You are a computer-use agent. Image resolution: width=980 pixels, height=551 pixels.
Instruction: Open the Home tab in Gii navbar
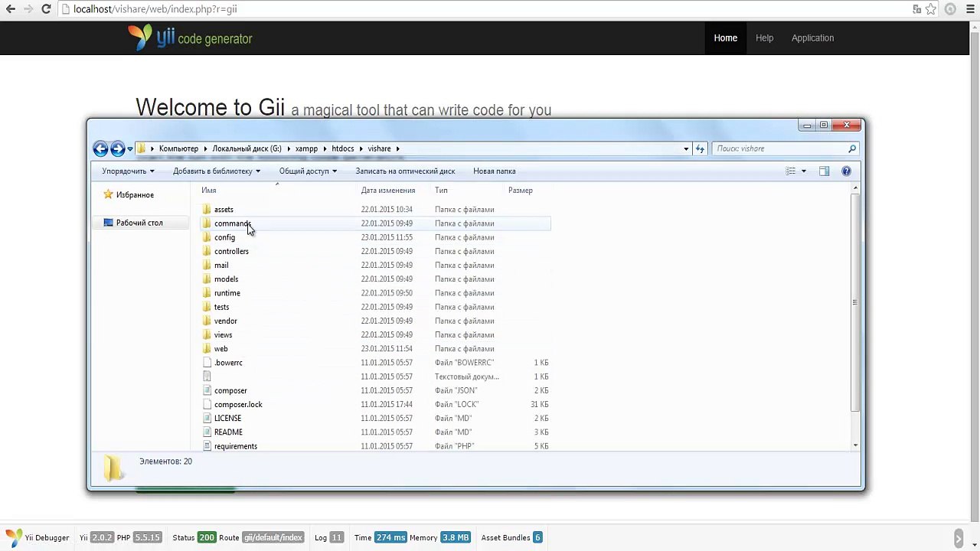[x=725, y=38]
